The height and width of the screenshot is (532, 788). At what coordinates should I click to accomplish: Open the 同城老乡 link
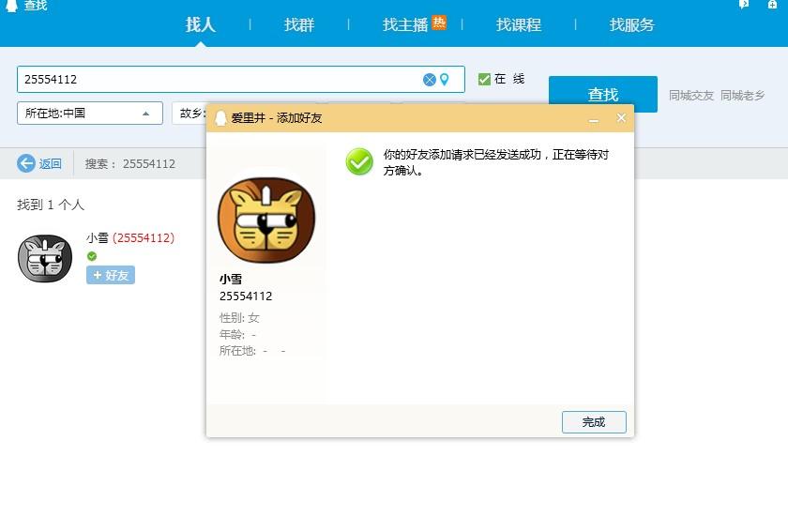[x=743, y=95]
